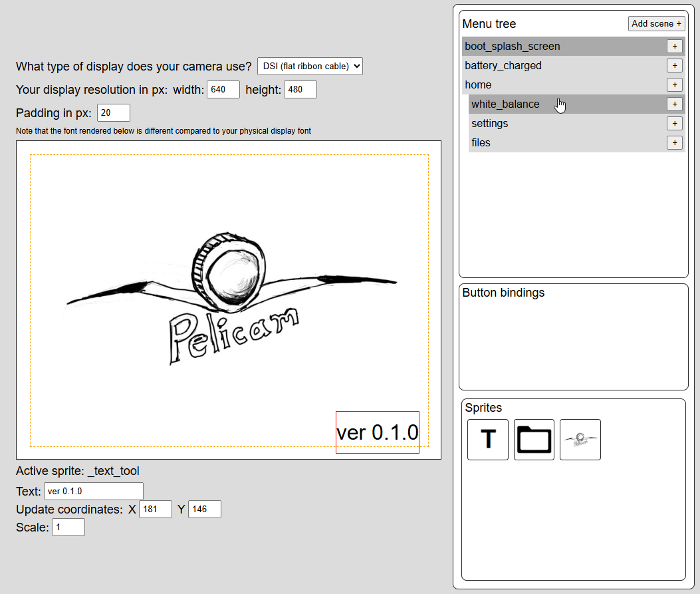
Task: Click plus button next to boot_splash_screen
Action: (674, 47)
